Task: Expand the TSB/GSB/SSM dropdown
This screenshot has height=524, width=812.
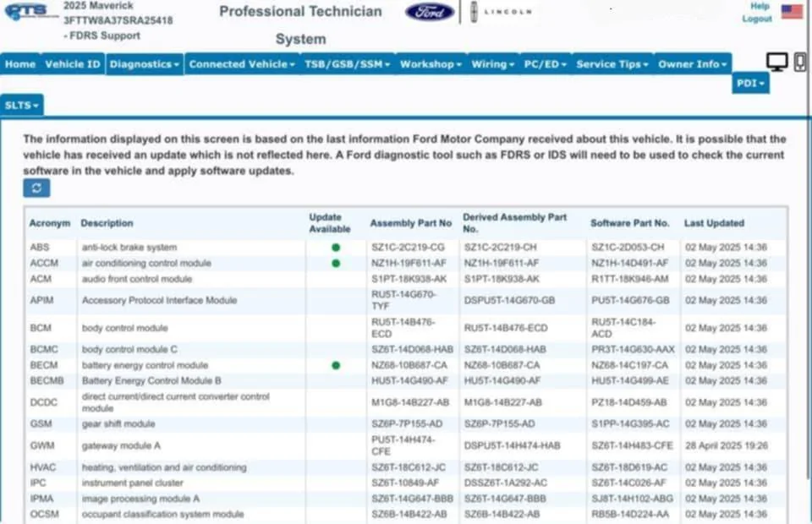Action: coord(347,64)
